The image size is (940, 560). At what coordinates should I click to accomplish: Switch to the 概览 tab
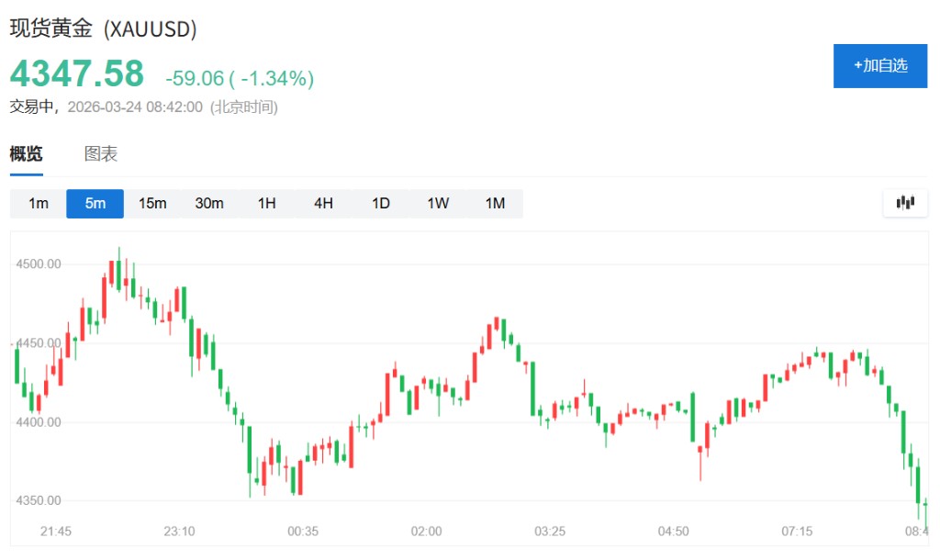click(x=26, y=154)
